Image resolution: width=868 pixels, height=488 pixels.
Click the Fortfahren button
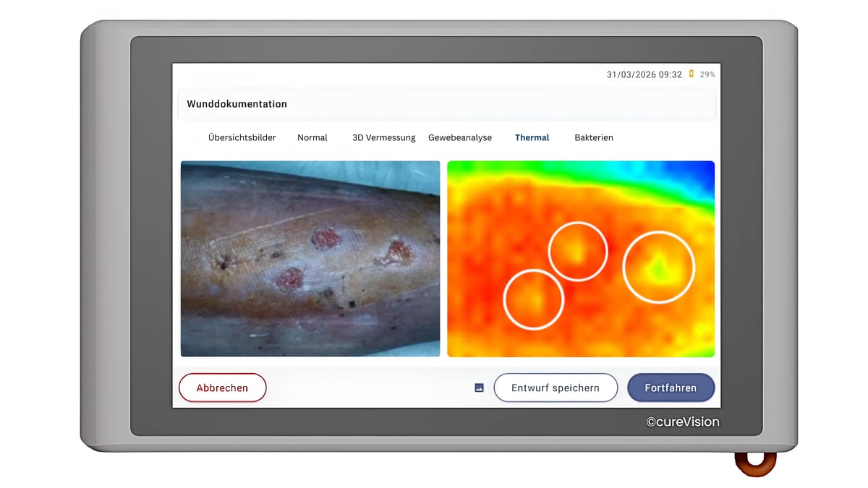(671, 388)
